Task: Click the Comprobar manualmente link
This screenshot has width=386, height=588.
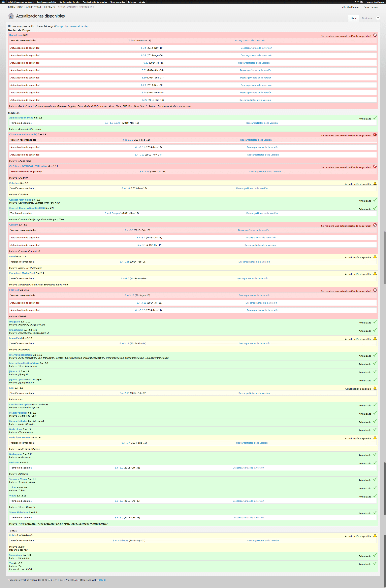Action: 71,26
